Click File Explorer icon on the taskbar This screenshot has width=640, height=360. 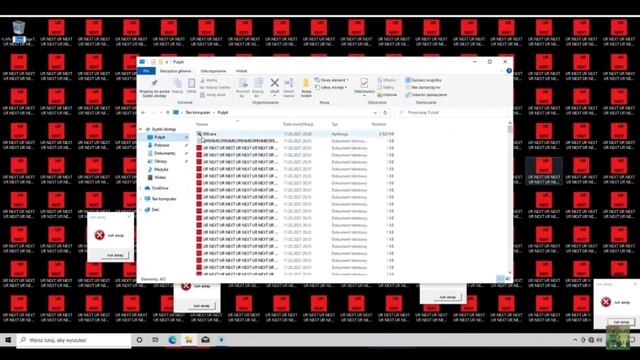click(189, 340)
